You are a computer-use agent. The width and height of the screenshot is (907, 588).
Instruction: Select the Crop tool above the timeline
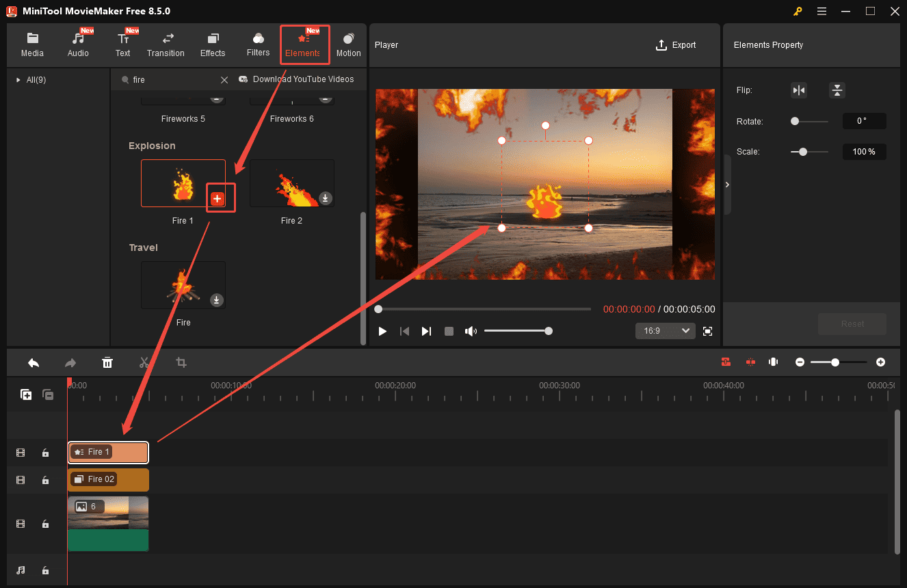(181, 362)
